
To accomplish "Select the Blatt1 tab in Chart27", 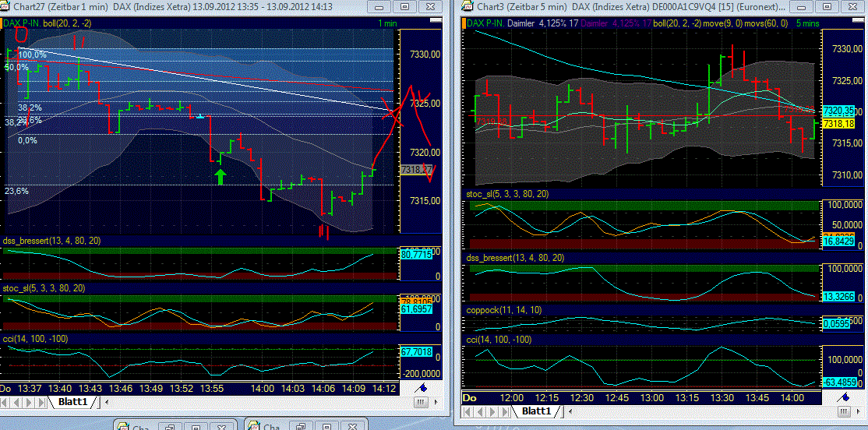I will point(73,401).
